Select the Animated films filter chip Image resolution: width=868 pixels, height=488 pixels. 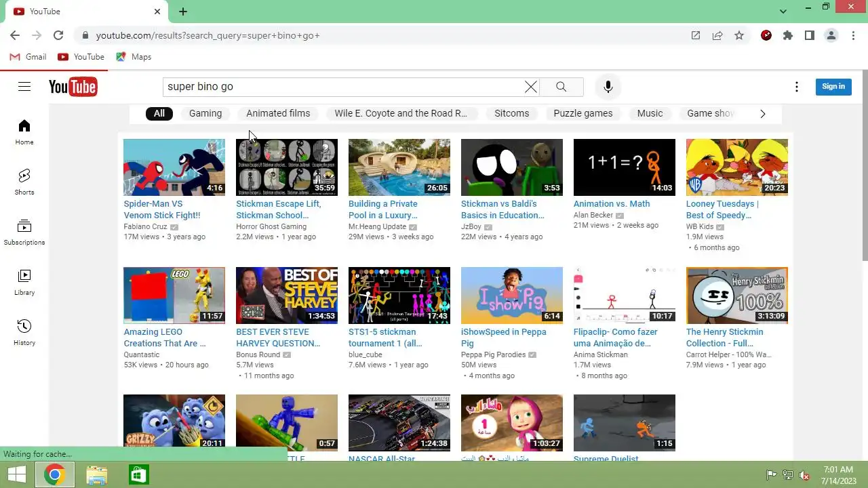(x=278, y=114)
